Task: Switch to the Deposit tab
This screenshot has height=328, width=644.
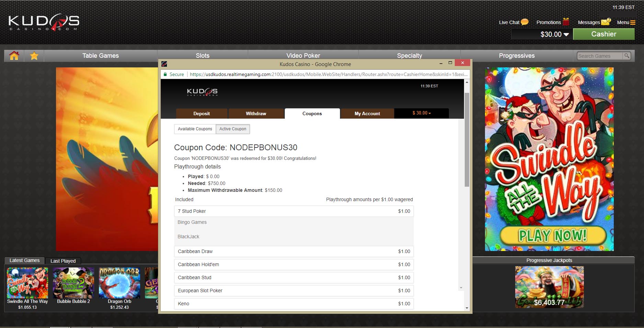Action: tap(202, 113)
